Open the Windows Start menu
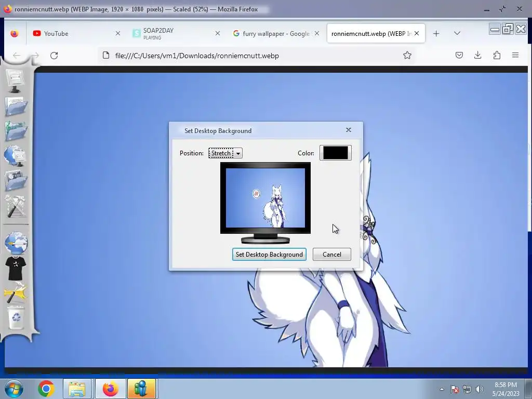 pos(14,389)
